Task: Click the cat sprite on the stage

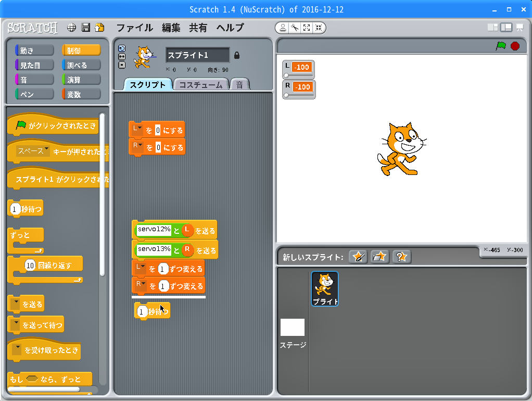Action: [402, 149]
